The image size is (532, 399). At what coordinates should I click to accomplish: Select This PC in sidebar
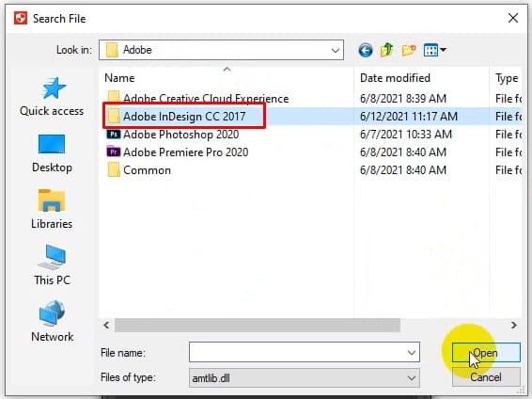(x=52, y=265)
